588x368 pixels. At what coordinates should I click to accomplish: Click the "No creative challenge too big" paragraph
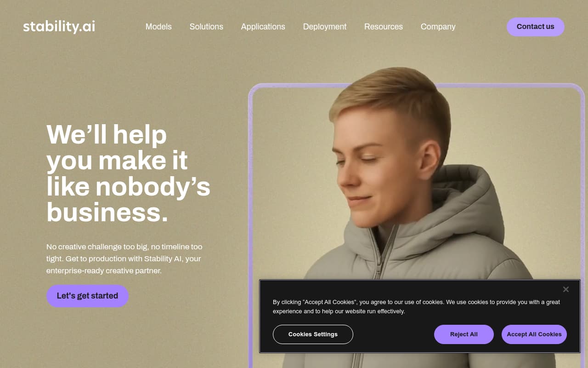124,259
